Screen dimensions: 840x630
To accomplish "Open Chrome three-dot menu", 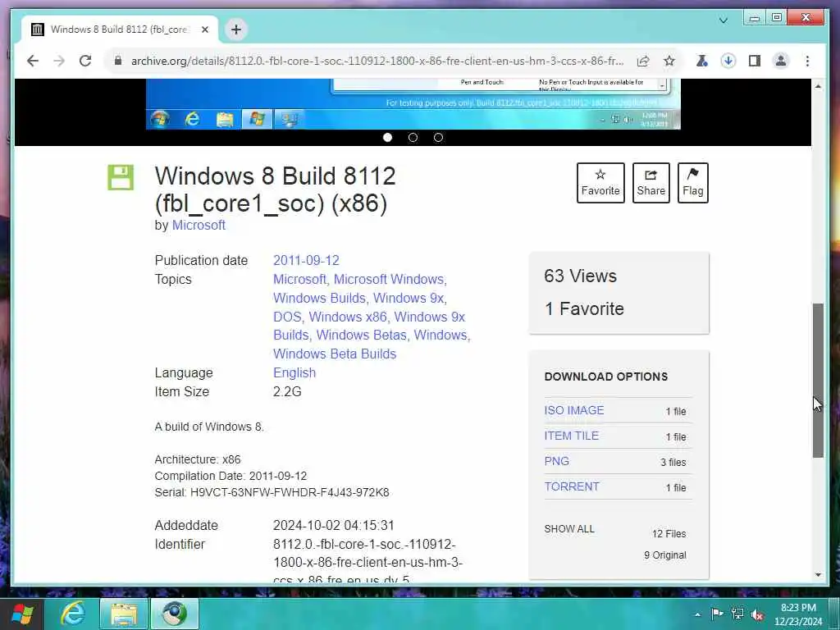I will [807, 61].
